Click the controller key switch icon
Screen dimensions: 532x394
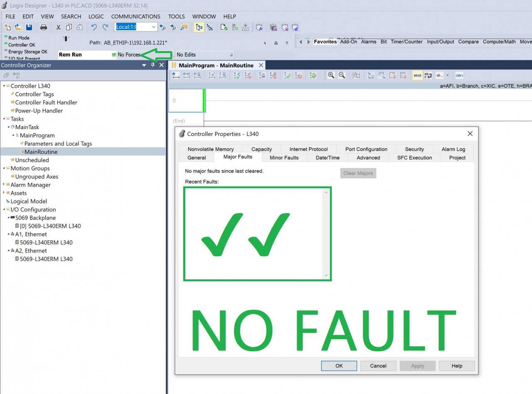pos(65,39)
